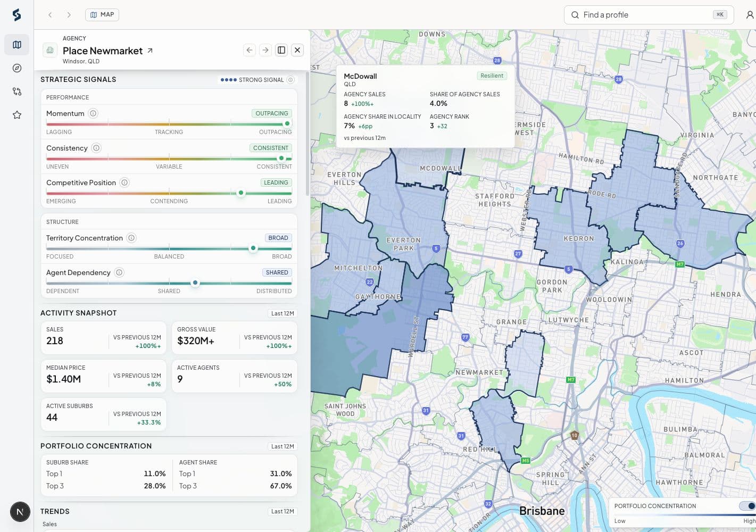756x532 pixels.
Task: Open Portfolio Concentration Last 12M selector
Action: 283,446
